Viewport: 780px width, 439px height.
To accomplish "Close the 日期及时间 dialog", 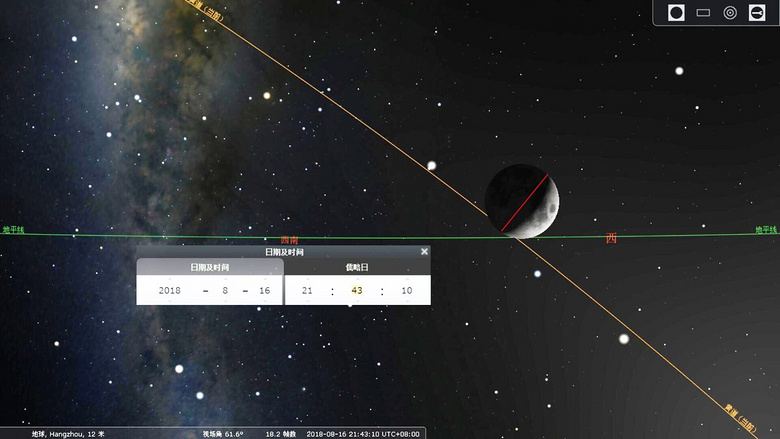I will click(424, 252).
